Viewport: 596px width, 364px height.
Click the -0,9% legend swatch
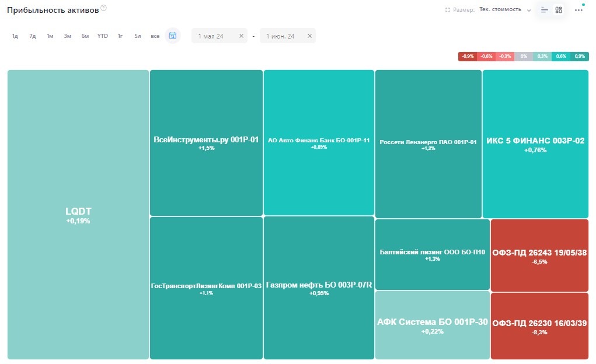(x=468, y=56)
